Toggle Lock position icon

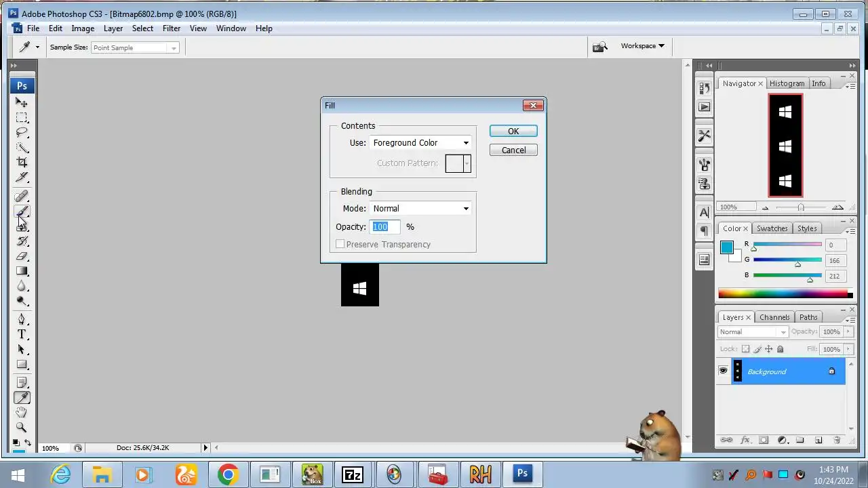point(768,349)
